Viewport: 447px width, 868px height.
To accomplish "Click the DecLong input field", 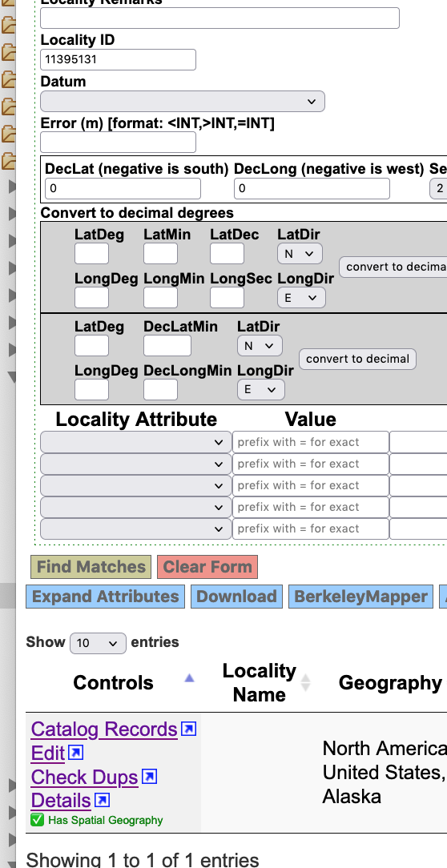I will point(312,189).
